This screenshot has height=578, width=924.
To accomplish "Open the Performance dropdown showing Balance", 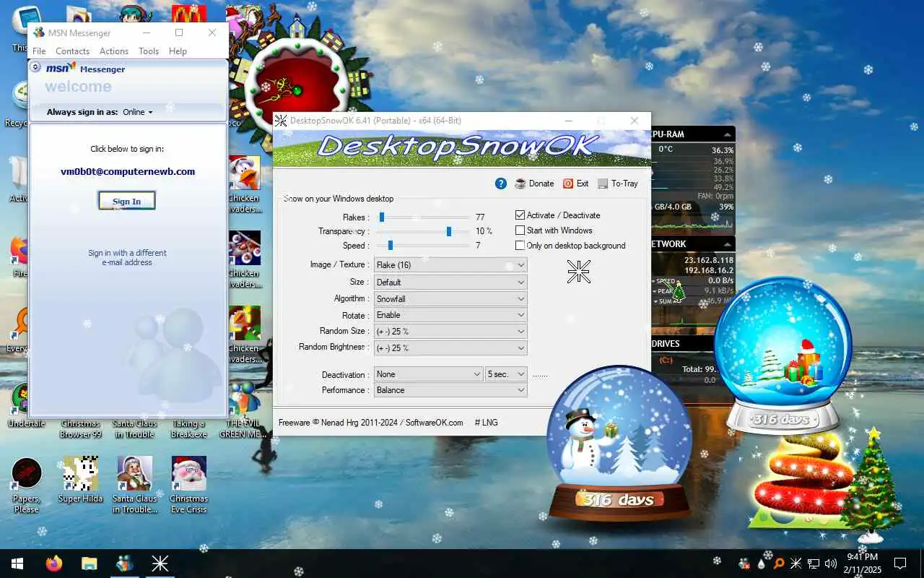I will coord(450,390).
